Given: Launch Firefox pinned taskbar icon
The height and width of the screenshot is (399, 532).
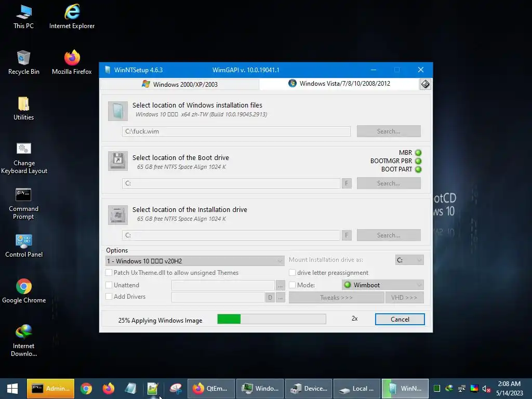Looking at the screenshot, I should coord(109,389).
